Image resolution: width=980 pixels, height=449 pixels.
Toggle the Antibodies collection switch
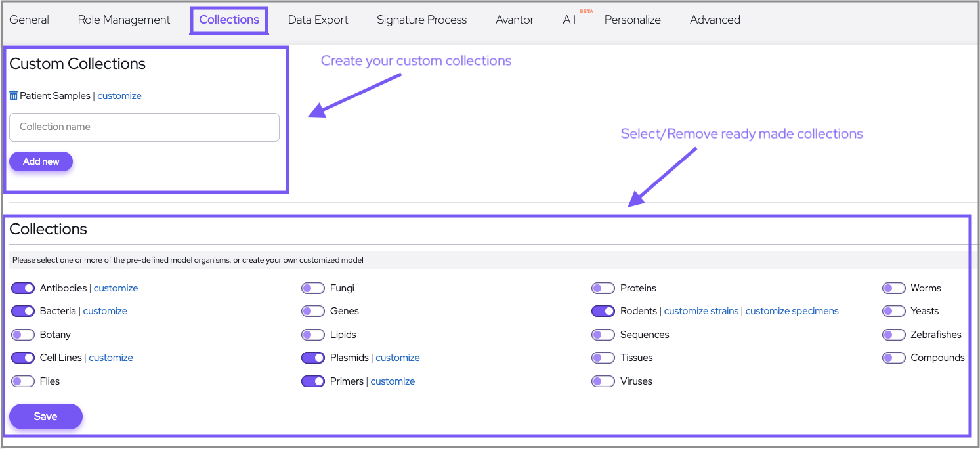coord(23,288)
